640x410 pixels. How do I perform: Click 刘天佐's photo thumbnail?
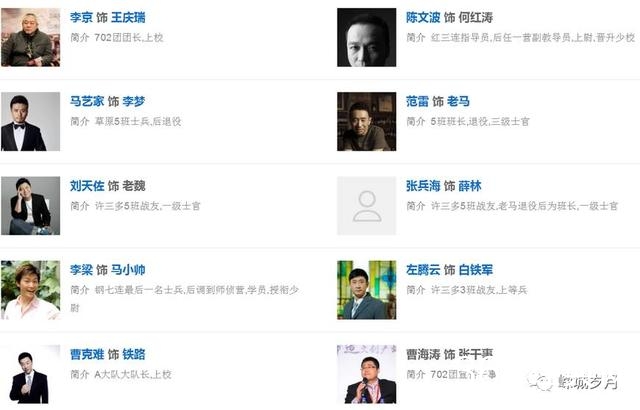(30, 206)
